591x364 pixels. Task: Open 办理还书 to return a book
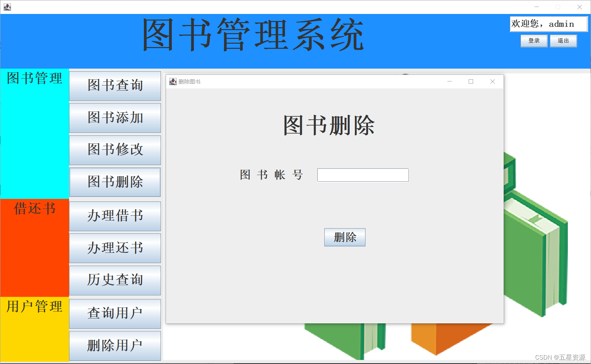click(x=115, y=248)
